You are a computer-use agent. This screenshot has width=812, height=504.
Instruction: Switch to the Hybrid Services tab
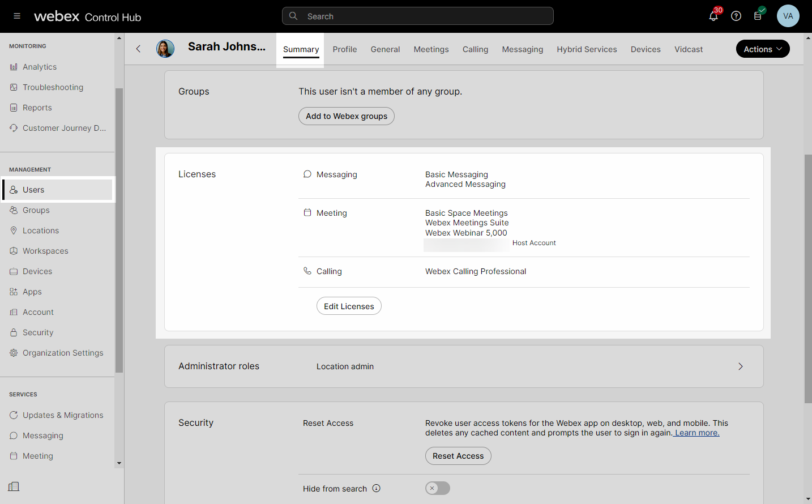[x=587, y=49]
